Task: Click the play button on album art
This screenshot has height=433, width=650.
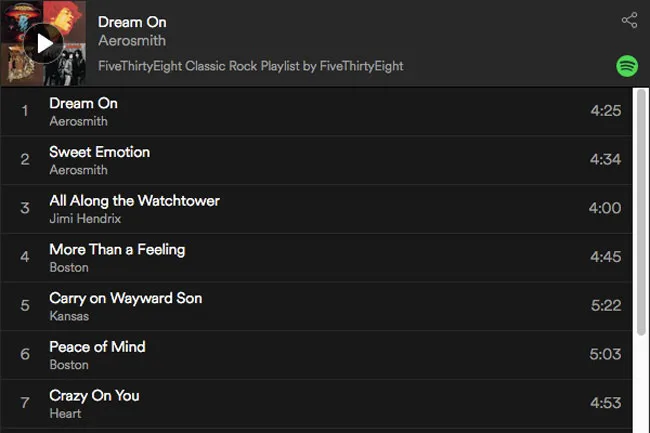Action: pyautogui.click(x=44, y=43)
